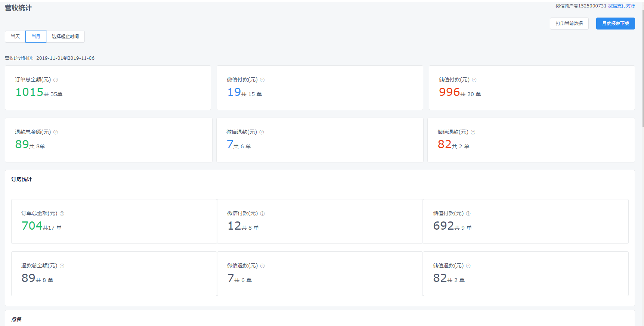Open help icon beside top 退款总金额(元)
This screenshot has width=644, height=326.
[x=56, y=132]
